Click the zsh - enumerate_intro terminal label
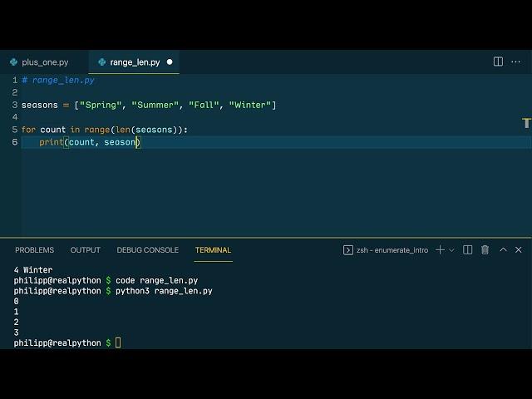 point(392,250)
